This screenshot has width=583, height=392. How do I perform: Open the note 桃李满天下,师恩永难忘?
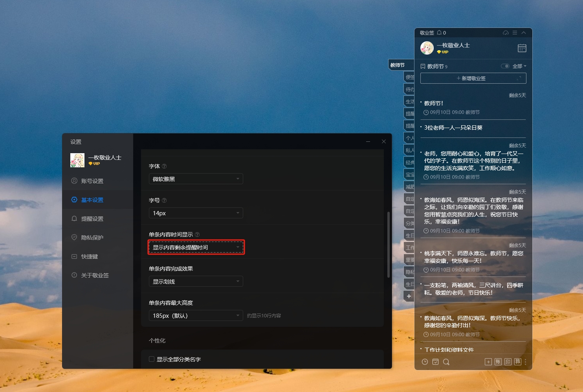click(x=473, y=257)
